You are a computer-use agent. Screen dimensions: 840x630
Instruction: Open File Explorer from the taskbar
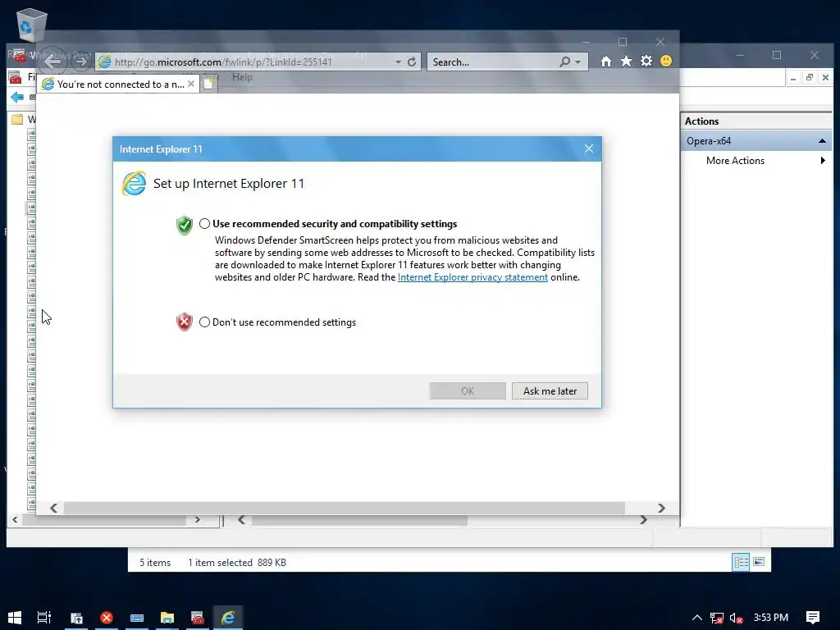(x=167, y=618)
